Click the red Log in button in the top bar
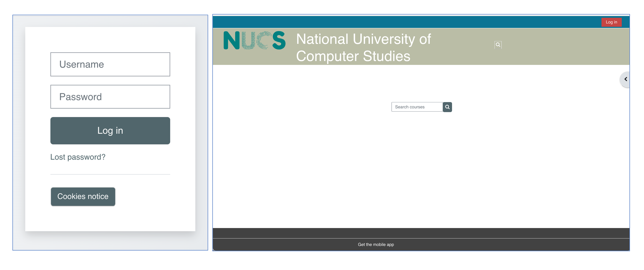644x270 pixels. [x=611, y=22]
